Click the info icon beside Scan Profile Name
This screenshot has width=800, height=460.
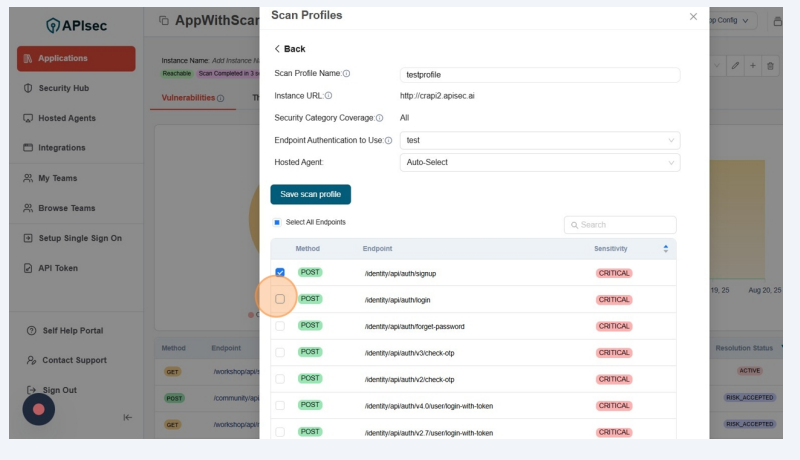click(347, 74)
